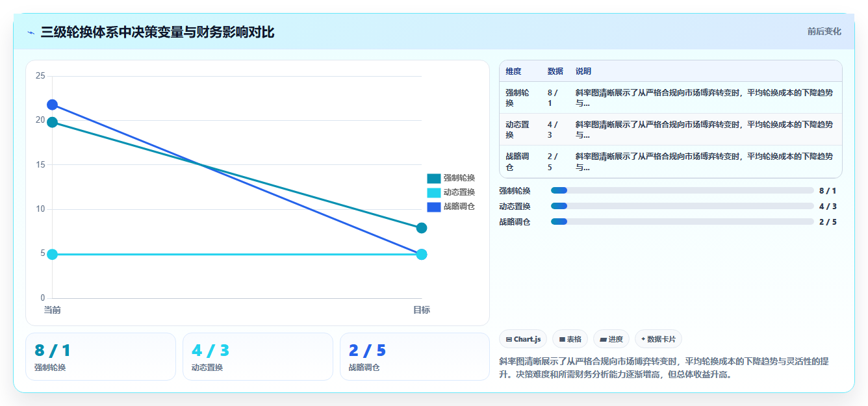Click the 战略调仓 data point at 当前
The image size is (868, 406).
coord(53,105)
